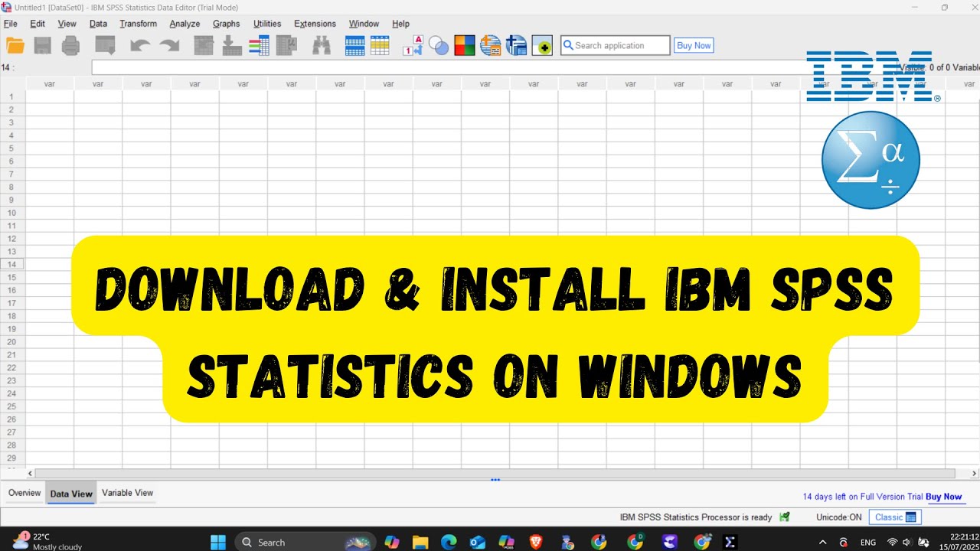Image resolution: width=980 pixels, height=551 pixels.
Task: Open Recall recently used dialogs icon
Action: (x=105, y=46)
